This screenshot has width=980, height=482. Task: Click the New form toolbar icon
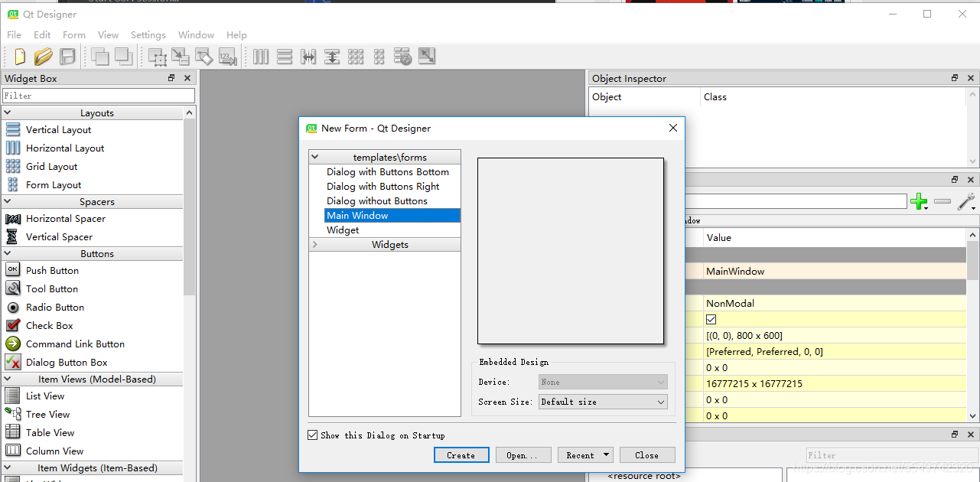pyautogui.click(x=21, y=56)
